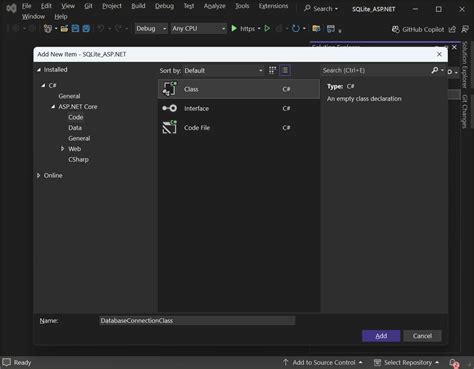Image resolution: width=474 pixels, height=369 pixels.
Task: Start without debugging outline play icon
Action: (267, 29)
